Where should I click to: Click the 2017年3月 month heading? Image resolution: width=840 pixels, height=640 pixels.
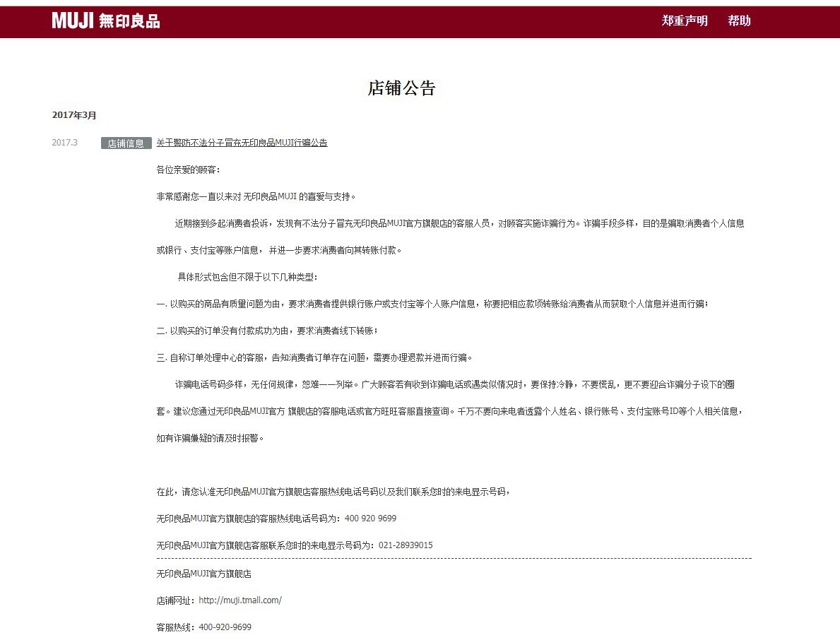(74, 115)
